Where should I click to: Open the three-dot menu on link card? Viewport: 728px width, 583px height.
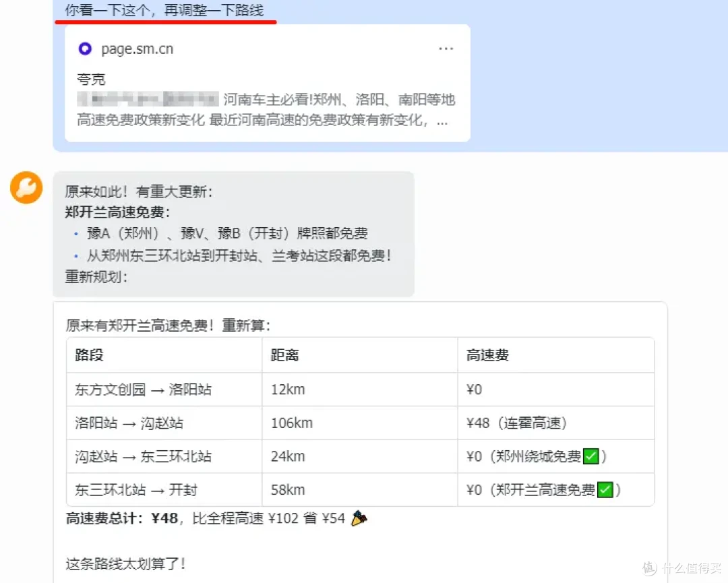446,49
